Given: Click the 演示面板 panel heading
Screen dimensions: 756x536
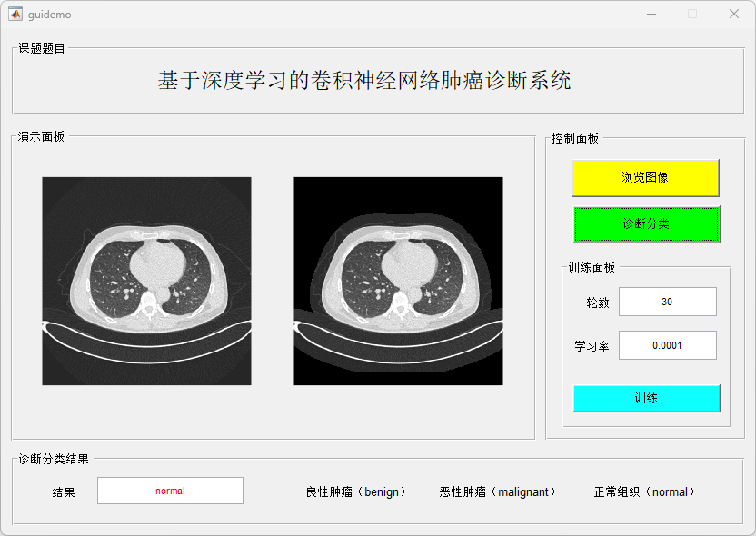Looking at the screenshot, I should (41, 136).
